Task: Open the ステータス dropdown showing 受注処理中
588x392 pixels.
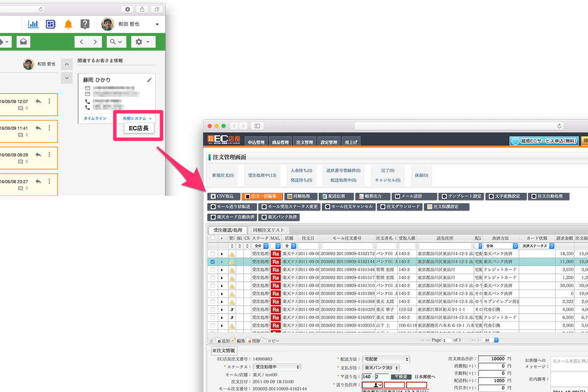Action: point(276,367)
